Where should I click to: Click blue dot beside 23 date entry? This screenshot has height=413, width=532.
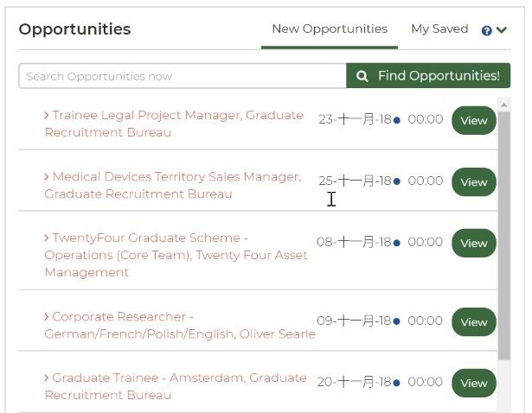397,121
